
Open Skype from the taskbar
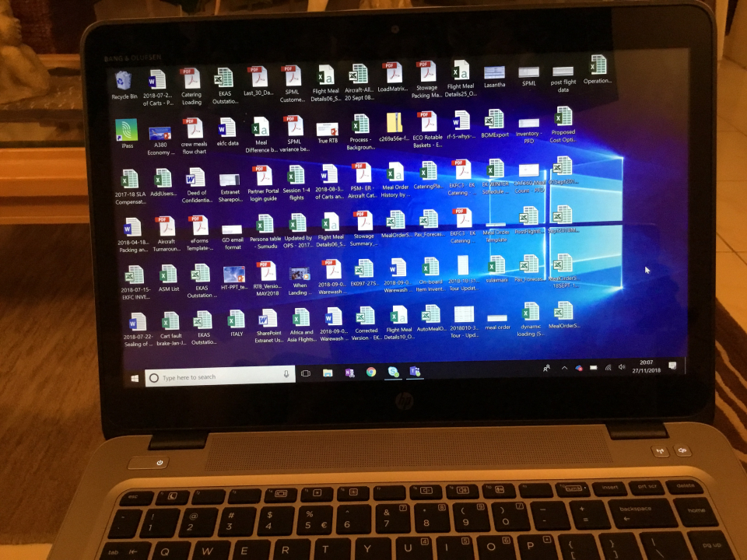(x=394, y=372)
